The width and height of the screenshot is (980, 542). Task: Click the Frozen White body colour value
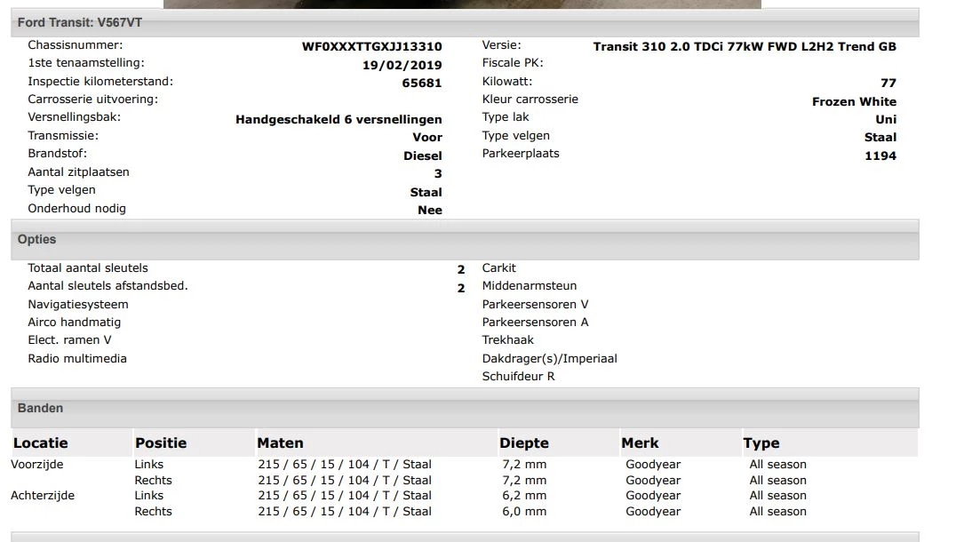(x=853, y=101)
